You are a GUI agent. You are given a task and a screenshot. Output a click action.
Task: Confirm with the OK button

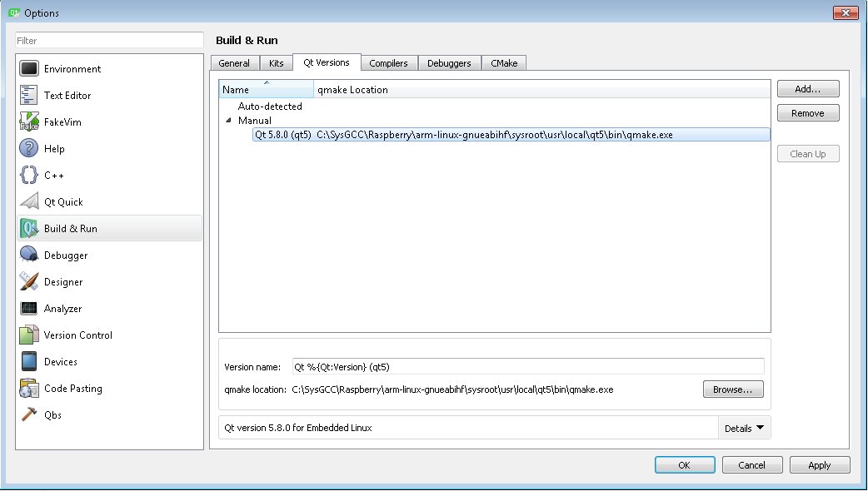(685, 465)
